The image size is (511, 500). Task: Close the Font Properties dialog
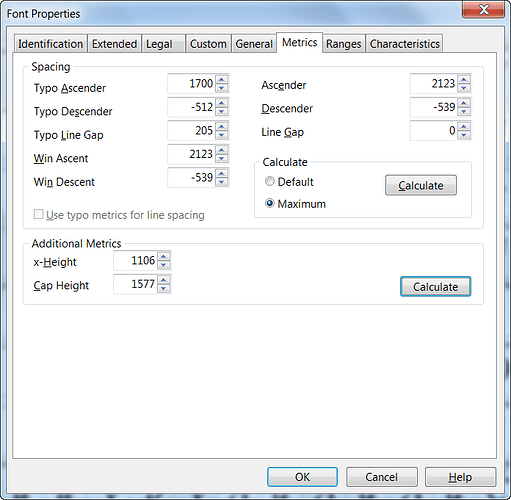coord(484,9)
